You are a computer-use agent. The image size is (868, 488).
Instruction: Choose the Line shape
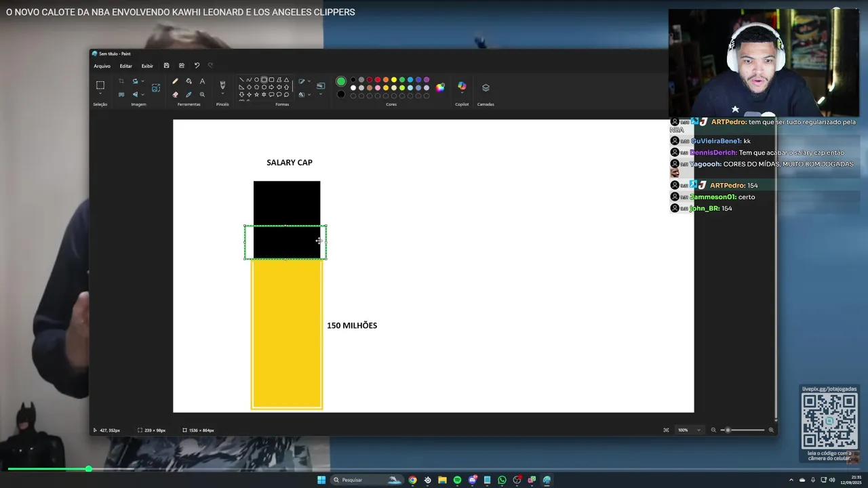pyautogui.click(x=241, y=80)
